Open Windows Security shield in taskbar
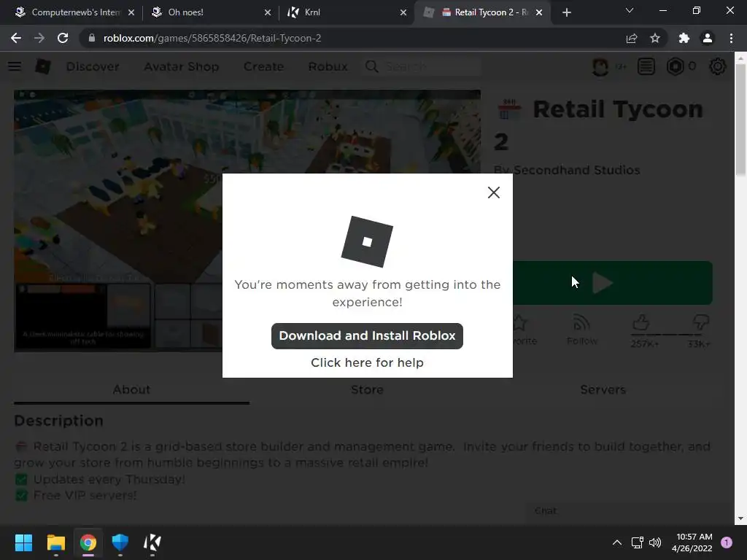Screen dimensions: 747x560 pos(120,542)
